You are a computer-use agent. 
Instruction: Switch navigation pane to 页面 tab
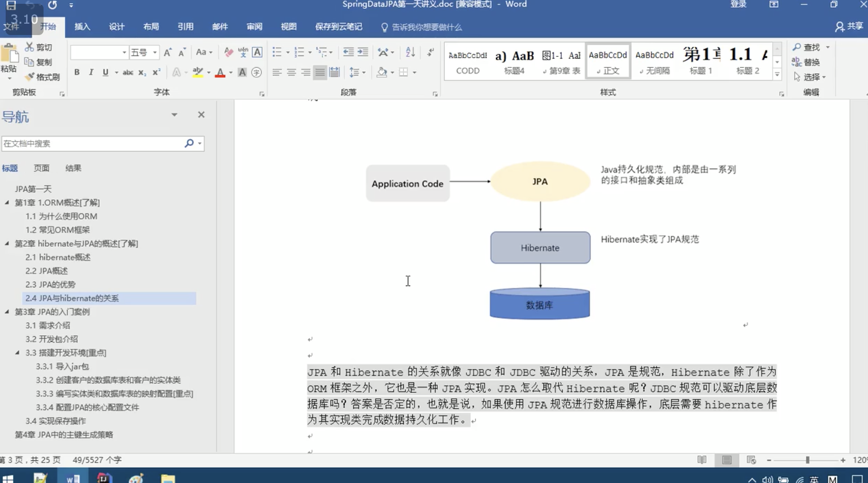tap(42, 168)
